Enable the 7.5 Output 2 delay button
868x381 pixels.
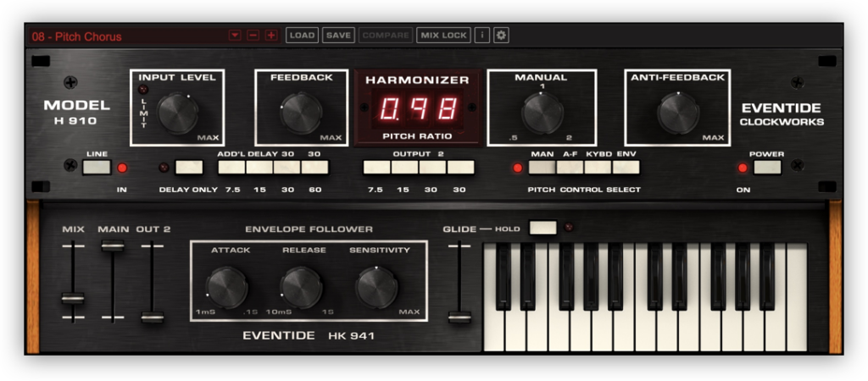pos(377,167)
